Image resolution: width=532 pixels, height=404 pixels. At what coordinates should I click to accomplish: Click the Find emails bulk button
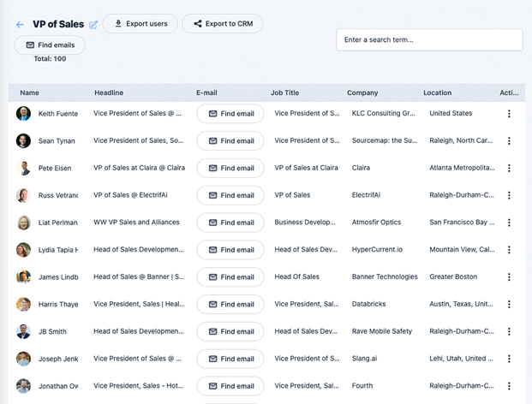[50, 45]
